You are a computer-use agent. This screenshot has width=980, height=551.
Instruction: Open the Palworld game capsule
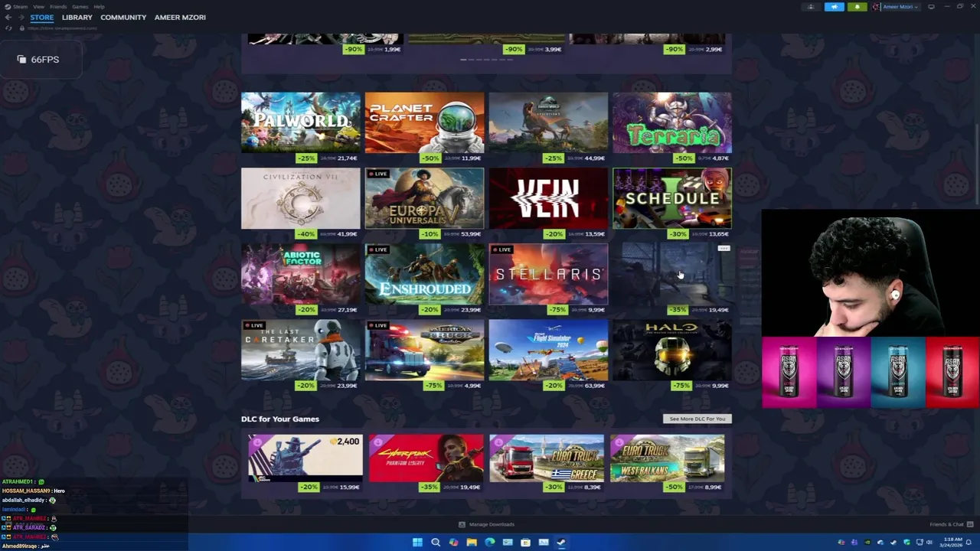[301, 122]
